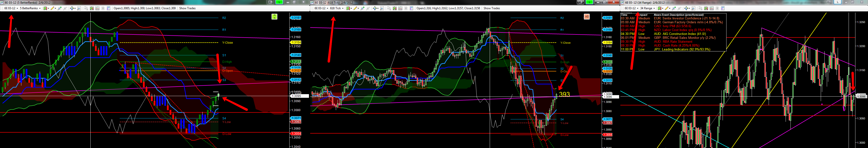Viewport: 868px width, 148px height.
Task: Open data series icon in BetterRenko toolbar
Action: point(92,8)
